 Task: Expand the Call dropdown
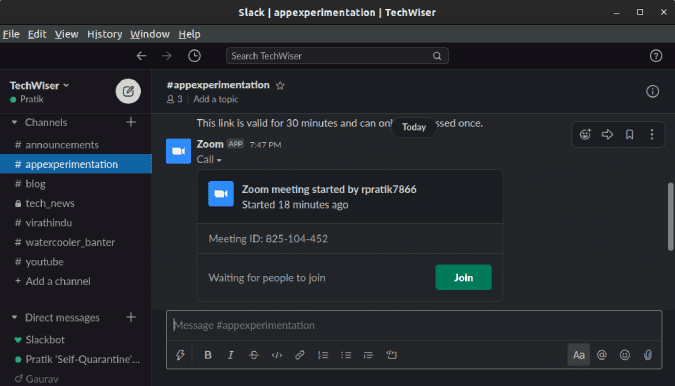point(209,160)
